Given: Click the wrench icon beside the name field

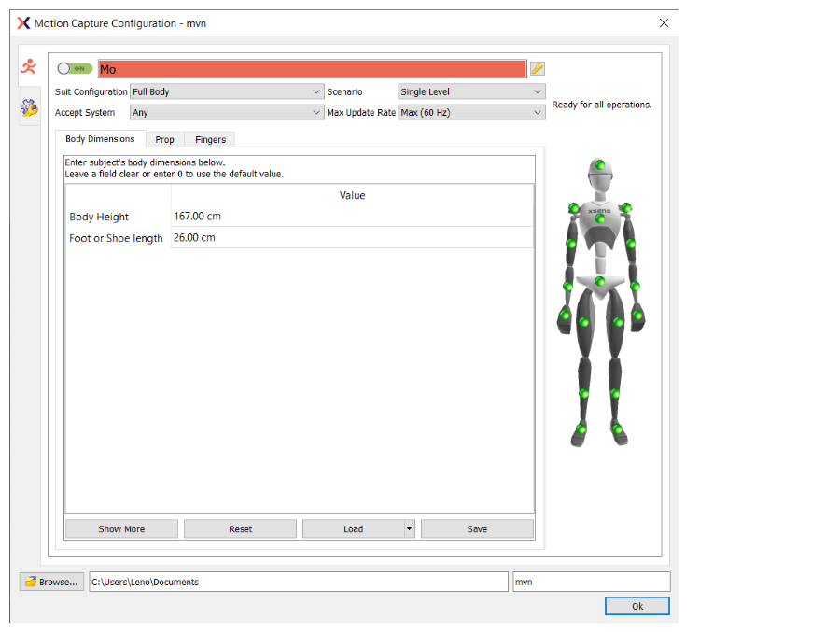Looking at the screenshot, I should [x=538, y=68].
